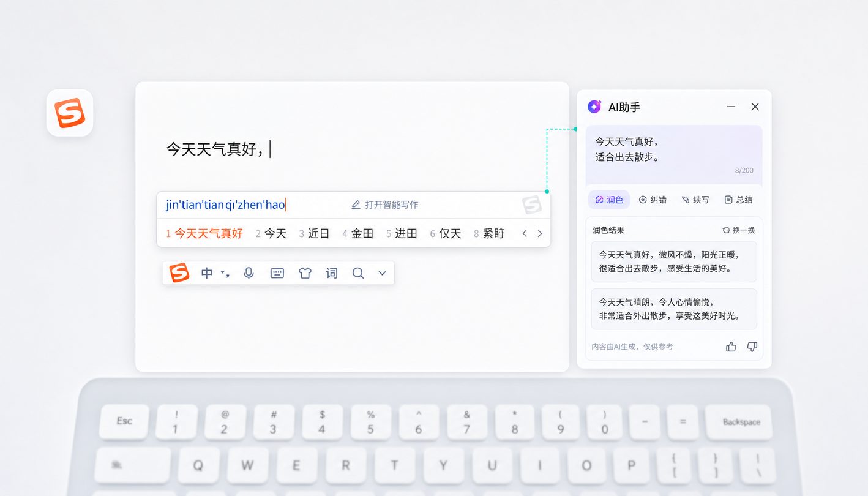Pick candidate 4 金田
Image resolution: width=868 pixels, height=496 pixels.
[358, 233]
